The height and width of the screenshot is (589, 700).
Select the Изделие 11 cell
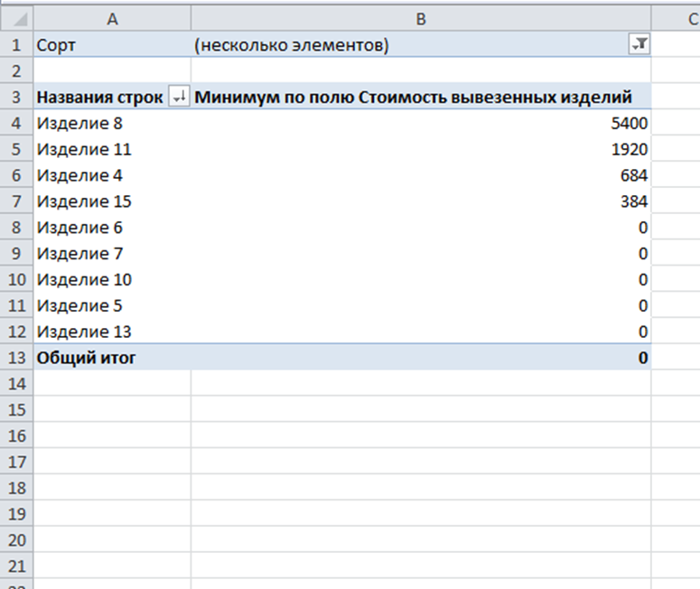113,149
